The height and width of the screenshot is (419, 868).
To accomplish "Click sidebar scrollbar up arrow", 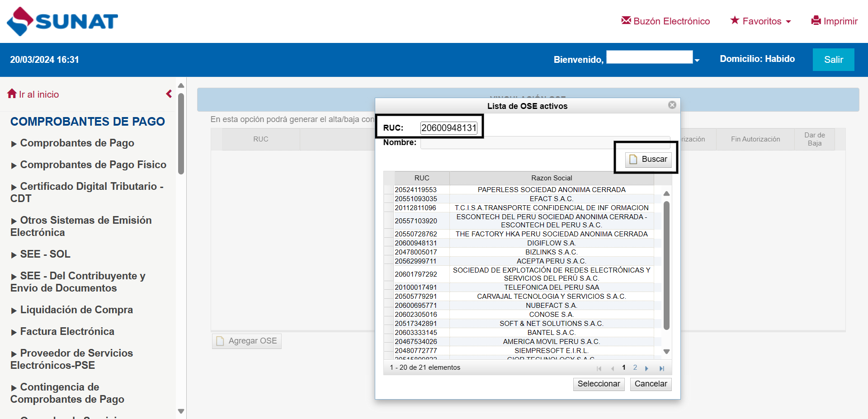I will [181, 85].
